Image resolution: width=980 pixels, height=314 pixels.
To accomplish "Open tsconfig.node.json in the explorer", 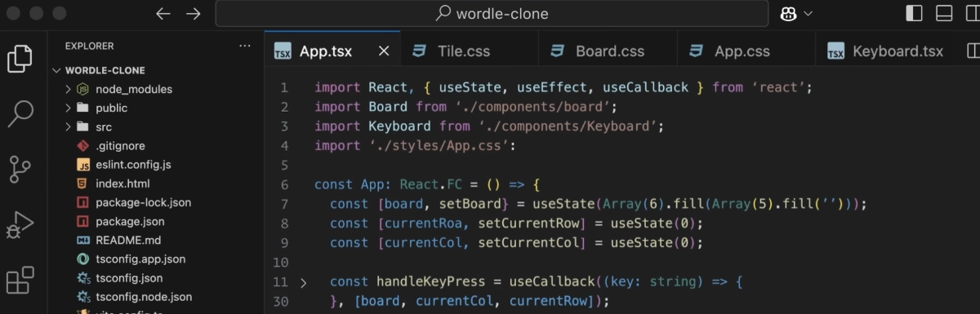I will pos(144,297).
